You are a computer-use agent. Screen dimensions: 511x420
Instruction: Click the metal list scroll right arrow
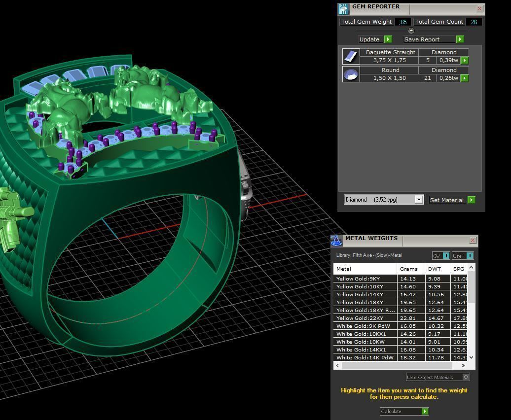(x=463, y=366)
